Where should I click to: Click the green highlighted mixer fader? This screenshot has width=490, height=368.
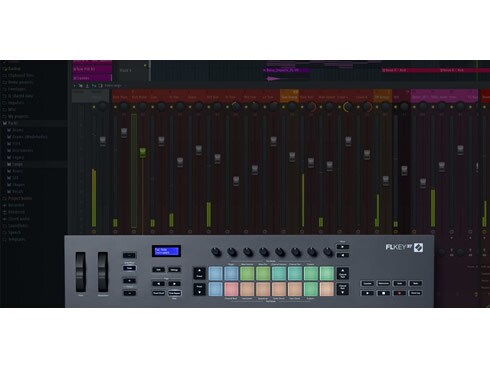coord(142,153)
